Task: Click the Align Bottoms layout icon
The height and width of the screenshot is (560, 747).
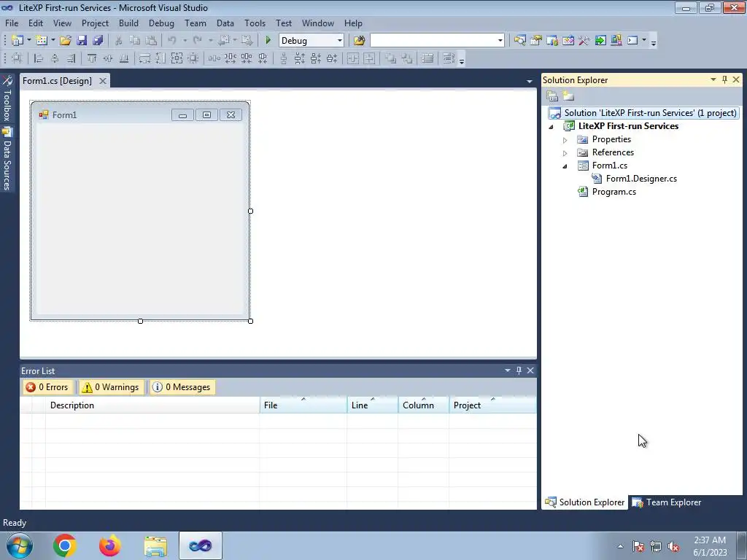Action: (x=124, y=58)
